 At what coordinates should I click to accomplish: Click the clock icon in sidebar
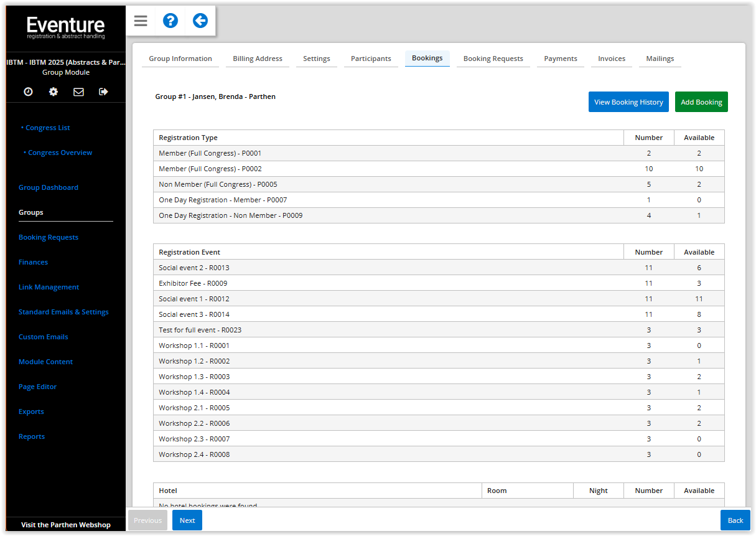point(28,92)
